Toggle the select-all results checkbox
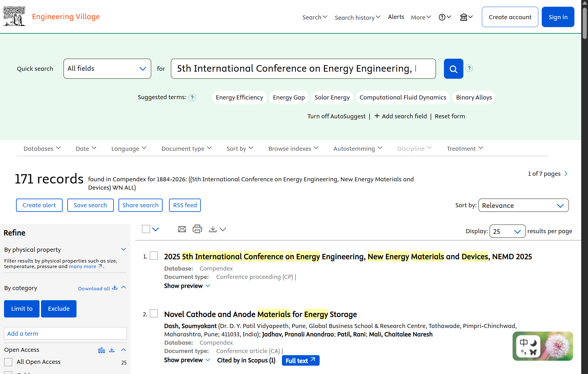This screenshot has height=374, width=588. click(146, 229)
